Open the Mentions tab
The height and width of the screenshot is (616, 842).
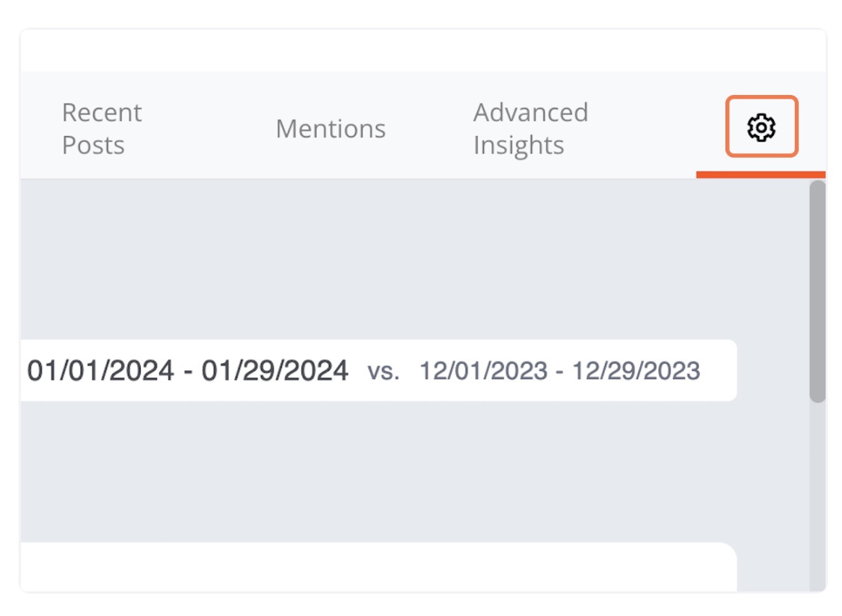point(331,129)
